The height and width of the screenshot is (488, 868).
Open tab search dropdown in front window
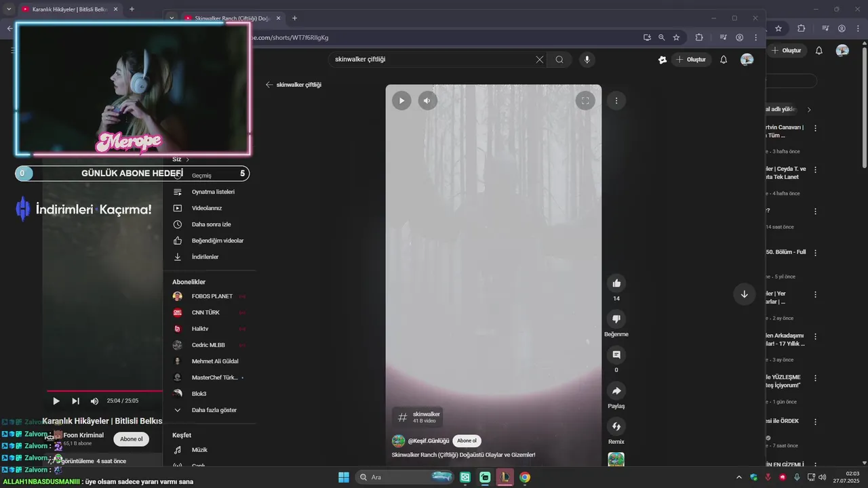171,18
